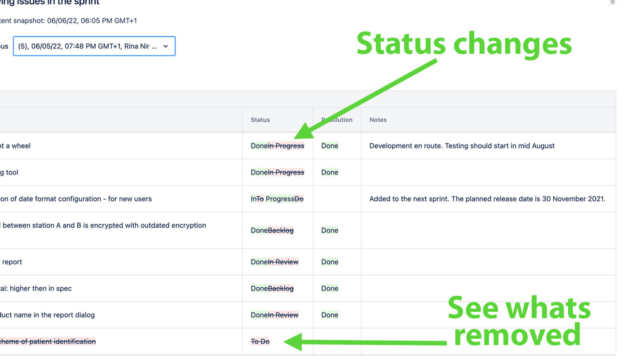
Task: Click the vertical scrollbar at the top right
Action: click(x=612, y=3)
